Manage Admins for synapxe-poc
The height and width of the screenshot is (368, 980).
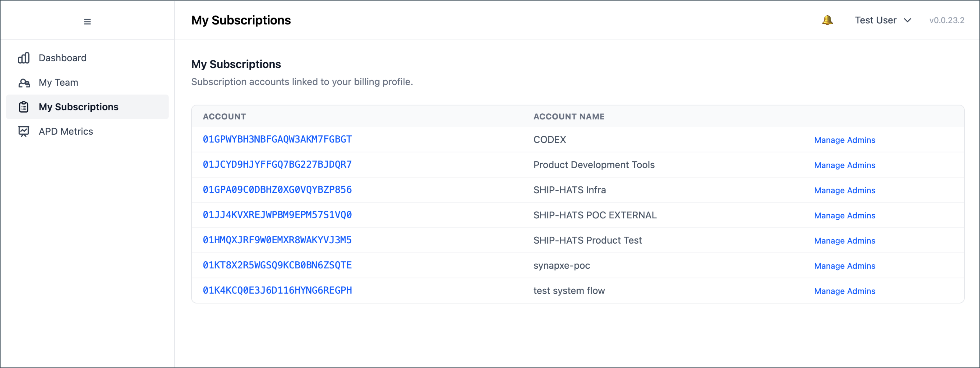point(845,266)
